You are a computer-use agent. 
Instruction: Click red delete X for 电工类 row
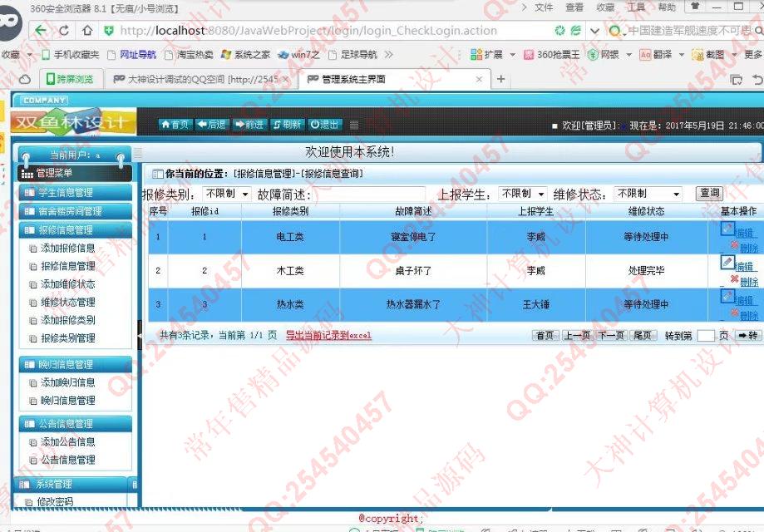pos(734,244)
